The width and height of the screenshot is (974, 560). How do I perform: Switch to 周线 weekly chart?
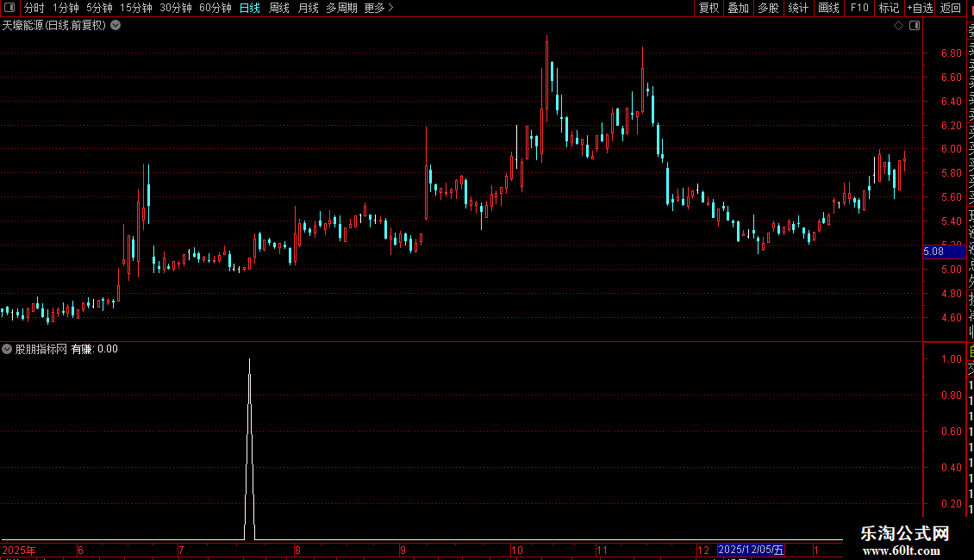pos(279,8)
